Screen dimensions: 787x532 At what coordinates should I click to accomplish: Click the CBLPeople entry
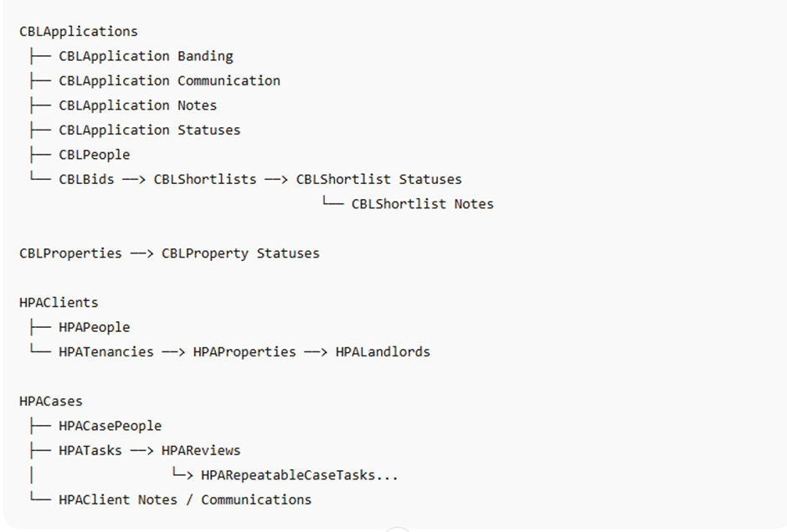95,155
